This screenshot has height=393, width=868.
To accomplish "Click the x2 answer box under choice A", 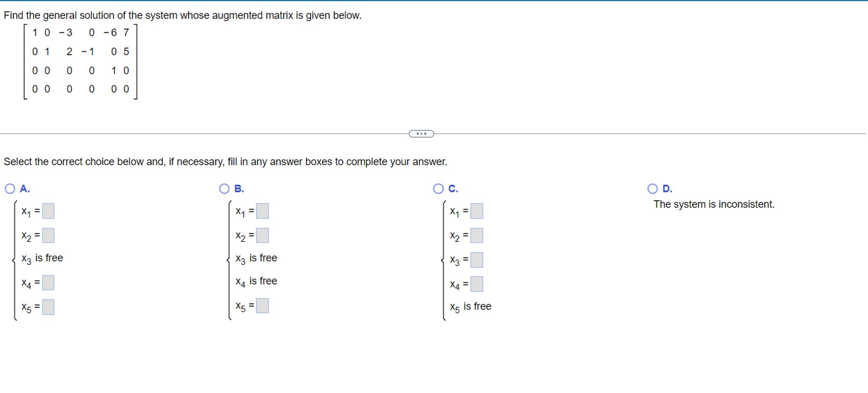I will coord(48,234).
